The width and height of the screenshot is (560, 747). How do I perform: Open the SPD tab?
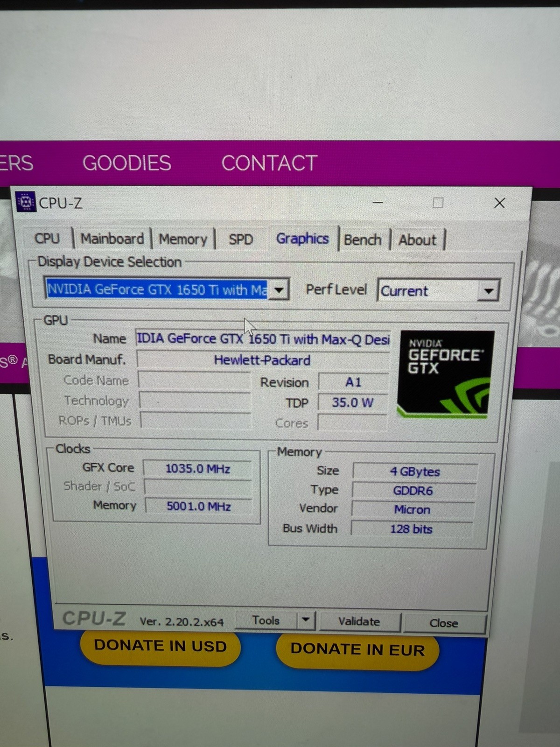[x=241, y=240]
